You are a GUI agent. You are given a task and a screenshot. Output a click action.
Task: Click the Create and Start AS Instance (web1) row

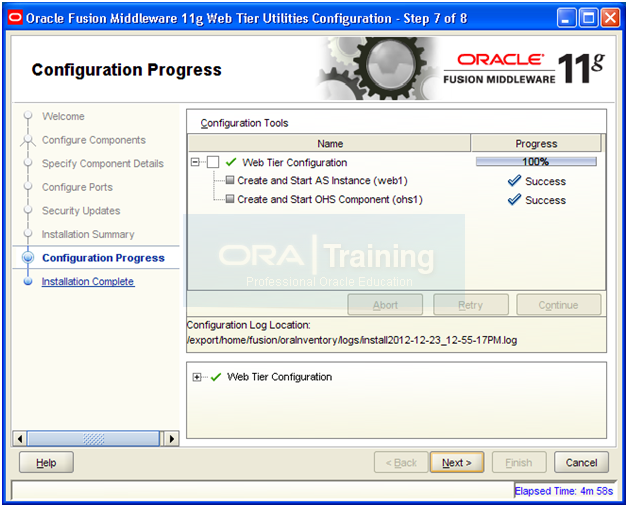[322, 181]
